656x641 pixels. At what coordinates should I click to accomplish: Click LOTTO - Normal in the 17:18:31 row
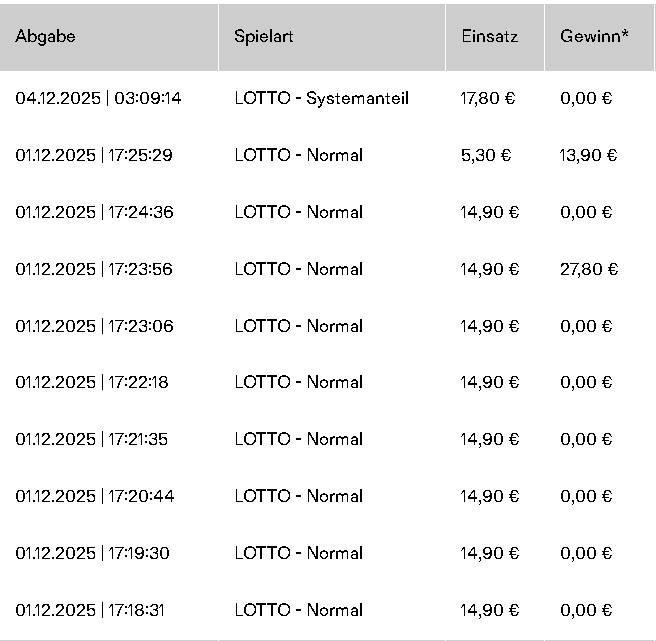(x=299, y=610)
